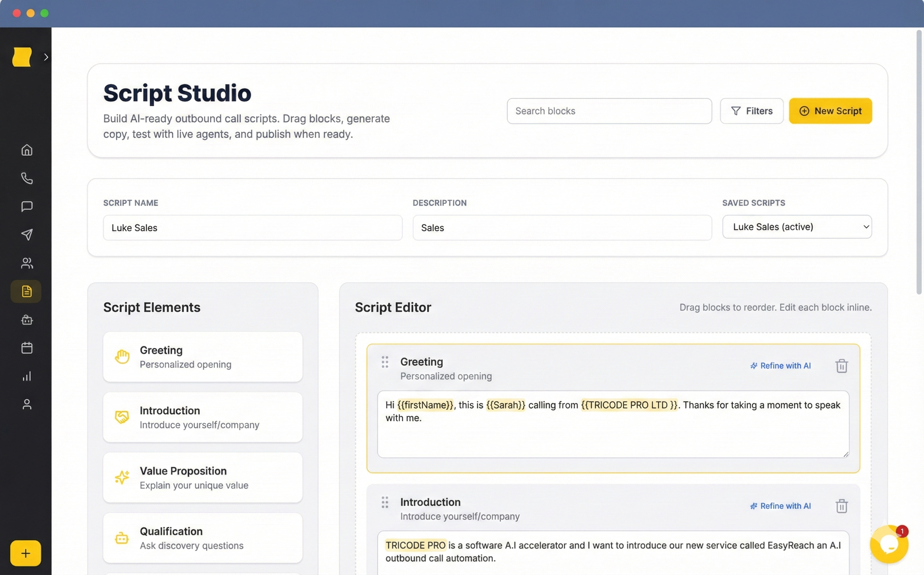
Task: Open the calendar icon in sidebar
Action: 26,348
